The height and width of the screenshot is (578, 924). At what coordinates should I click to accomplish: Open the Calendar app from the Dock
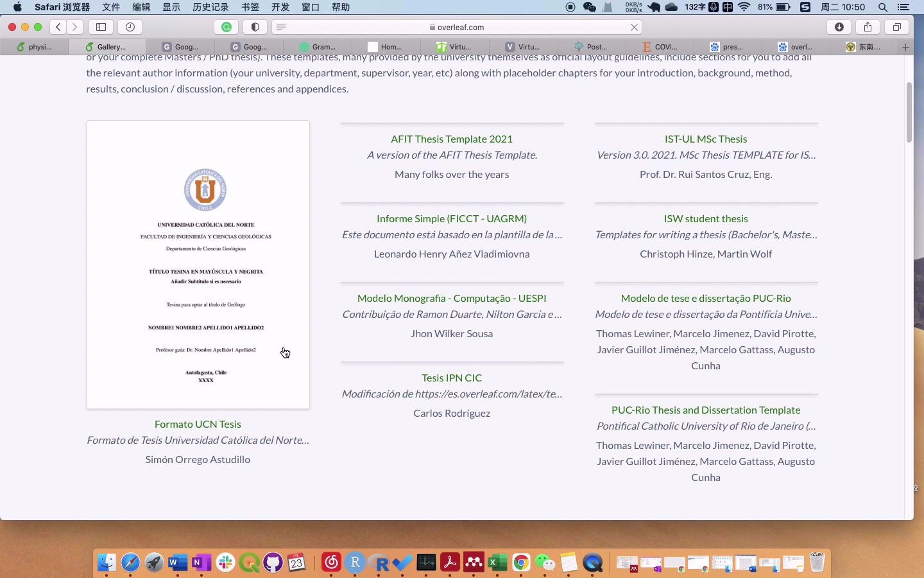point(296,563)
